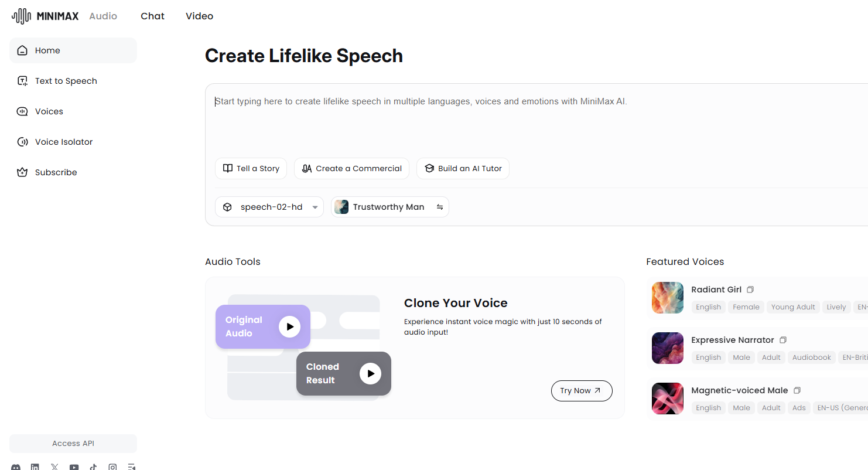Open the LinkedIn social link icon
Image resolution: width=868 pixels, height=470 pixels.
pos(35,467)
